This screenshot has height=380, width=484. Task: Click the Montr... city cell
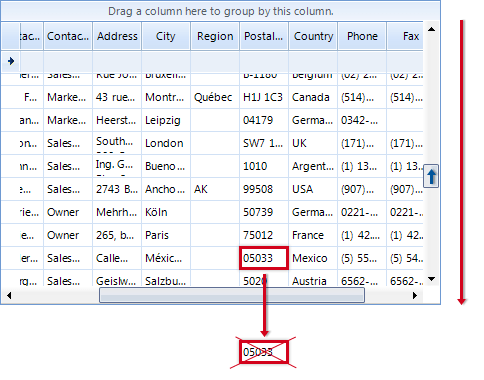[166, 97]
